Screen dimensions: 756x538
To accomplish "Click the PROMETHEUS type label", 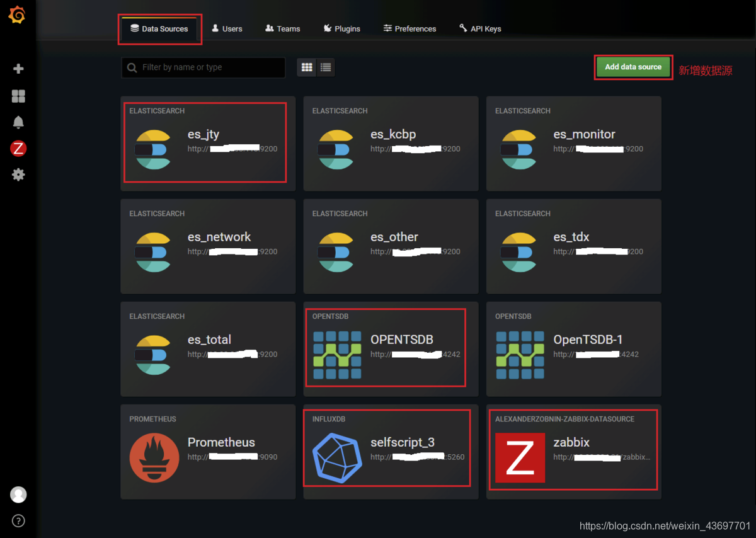I will point(152,419).
